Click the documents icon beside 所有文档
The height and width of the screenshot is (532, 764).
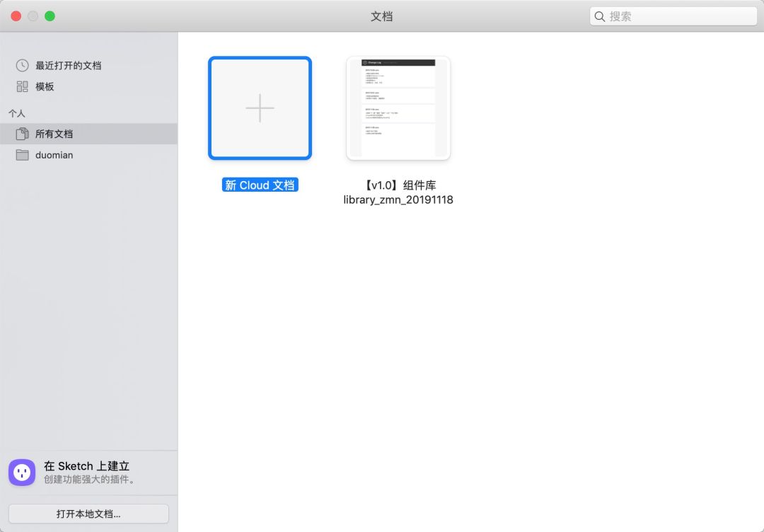22,134
